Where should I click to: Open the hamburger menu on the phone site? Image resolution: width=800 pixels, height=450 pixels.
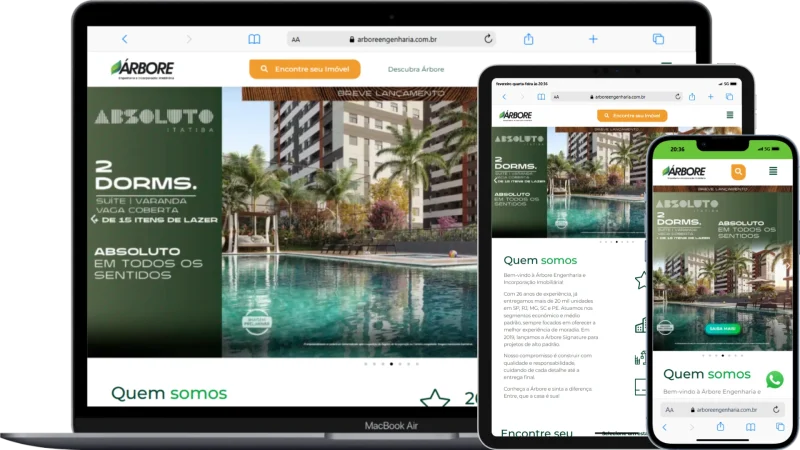click(773, 172)
